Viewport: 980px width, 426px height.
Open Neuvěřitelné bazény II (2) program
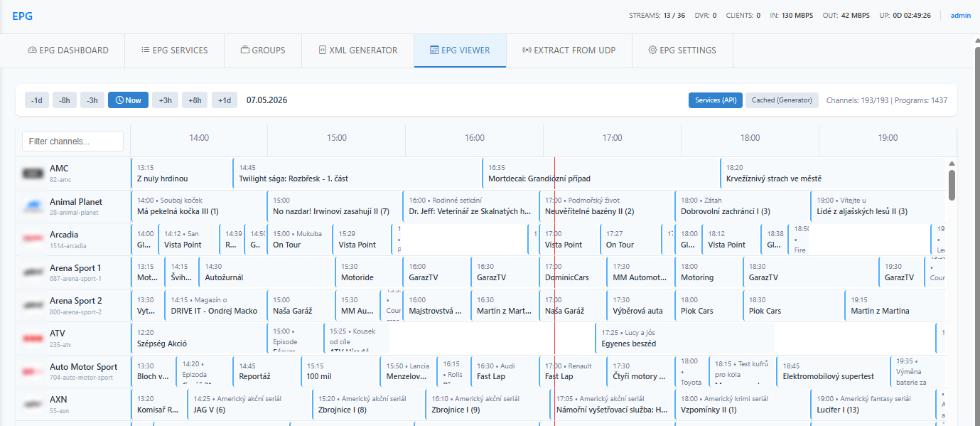(606, 206)
